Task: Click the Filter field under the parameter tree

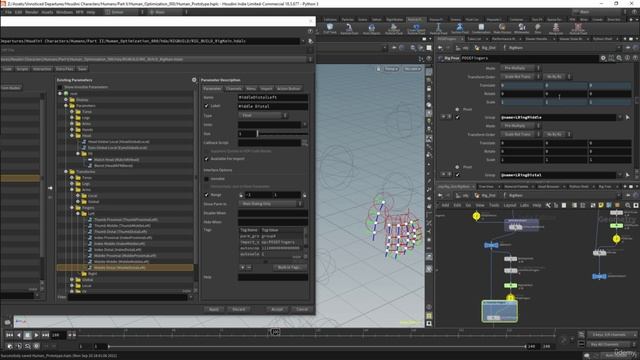Action: pos(127,297)
